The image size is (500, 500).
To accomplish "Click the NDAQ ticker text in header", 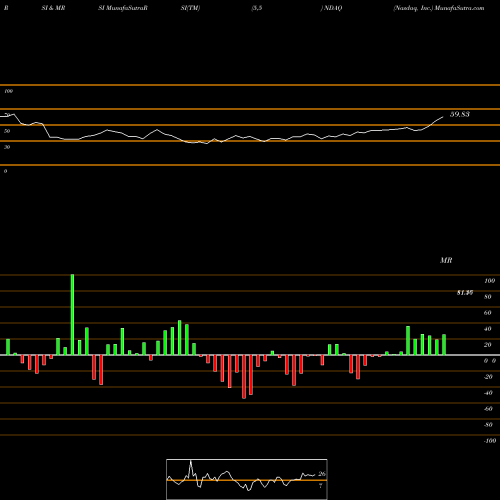I will point(333,8).
